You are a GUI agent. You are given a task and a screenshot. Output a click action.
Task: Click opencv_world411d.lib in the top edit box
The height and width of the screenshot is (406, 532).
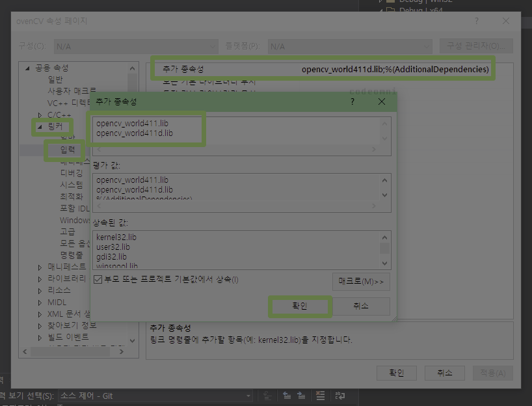[x=135, y=133]
